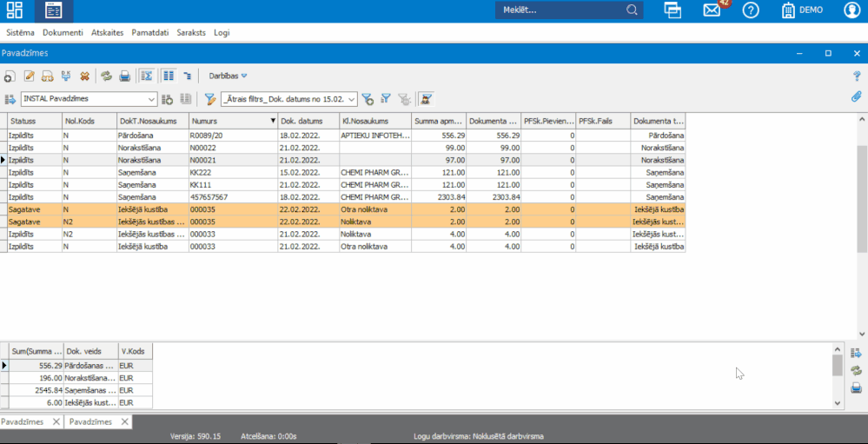
Task: Expand the Darbības dropdown
Action: coord(228,76)
